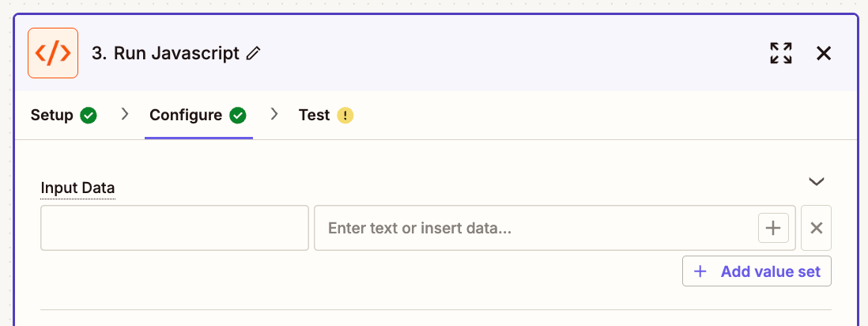
Task: Expand the step editor to fullscreen
Action: [x=780, y=53]
